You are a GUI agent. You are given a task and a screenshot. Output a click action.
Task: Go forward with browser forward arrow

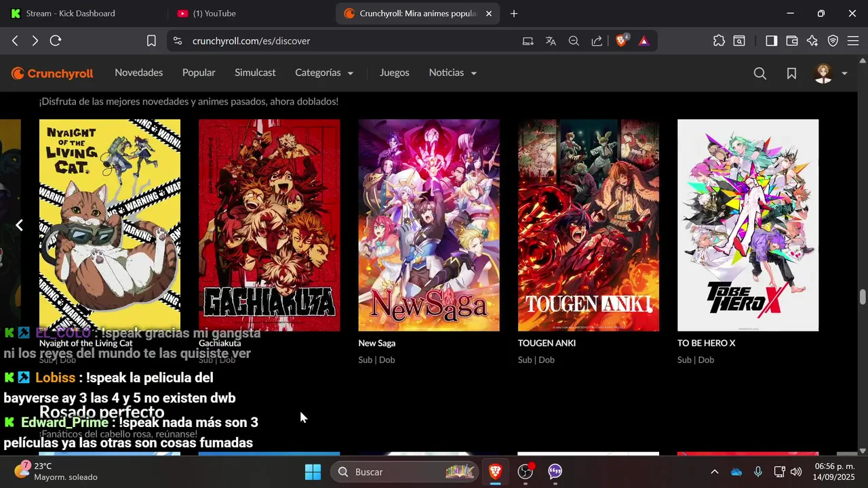click(35, 41)
